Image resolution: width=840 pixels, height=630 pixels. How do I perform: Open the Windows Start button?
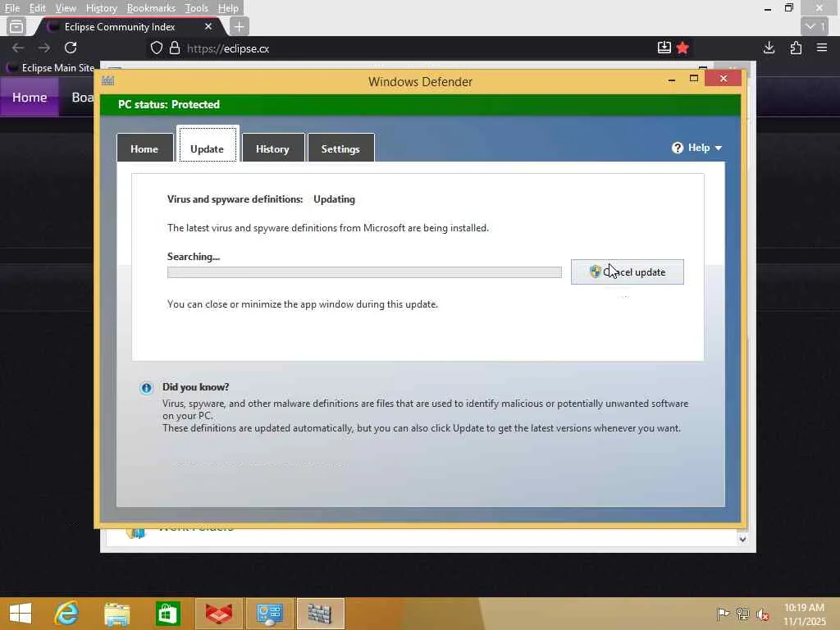(x=21, y=614)
